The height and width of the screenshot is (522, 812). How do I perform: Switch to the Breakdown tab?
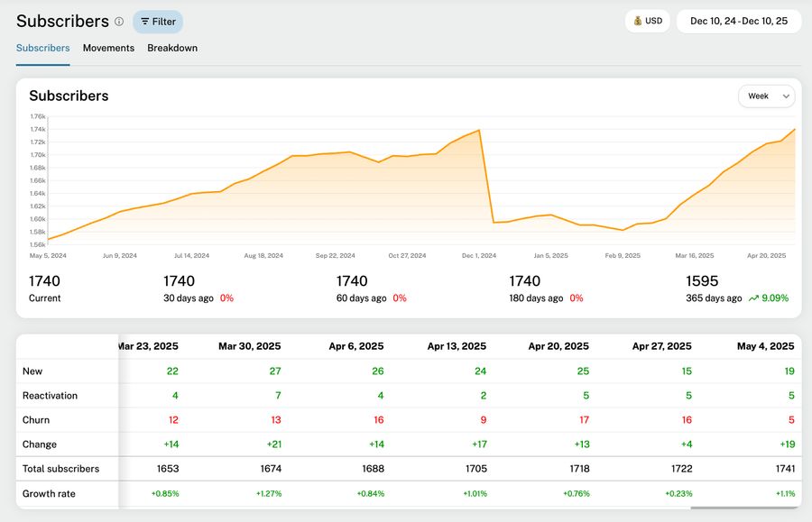point(172,48)
